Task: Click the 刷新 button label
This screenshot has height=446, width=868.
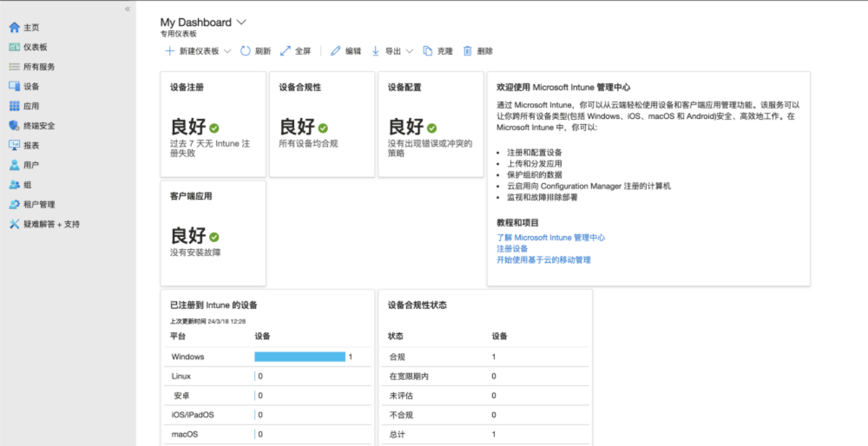Action: pos(262,51)
